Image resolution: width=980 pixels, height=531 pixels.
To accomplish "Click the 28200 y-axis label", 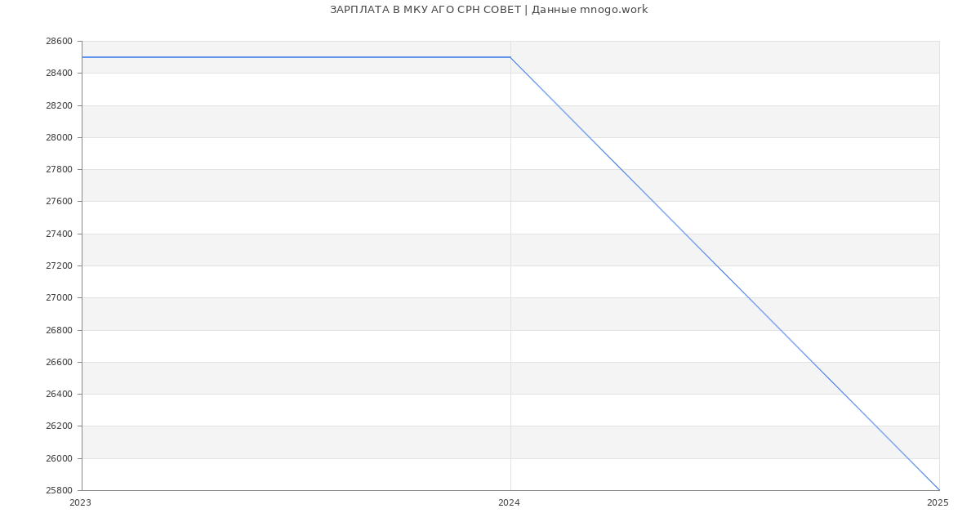I will click(59, 105).
